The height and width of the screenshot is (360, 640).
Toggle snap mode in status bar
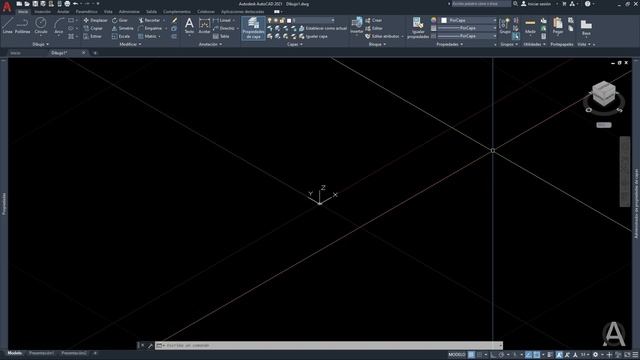tap(480, 355)
